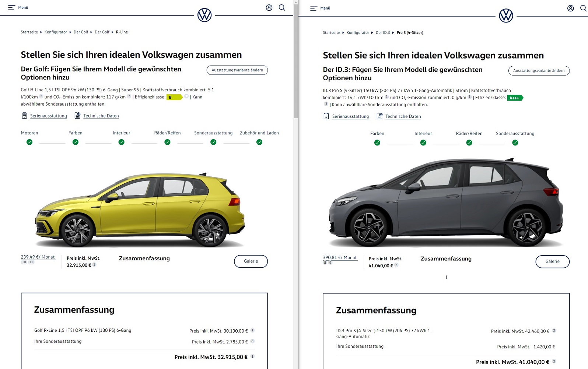Click the search magnifier in the Golf window
The image size is (588, 369).
[282, 8]
